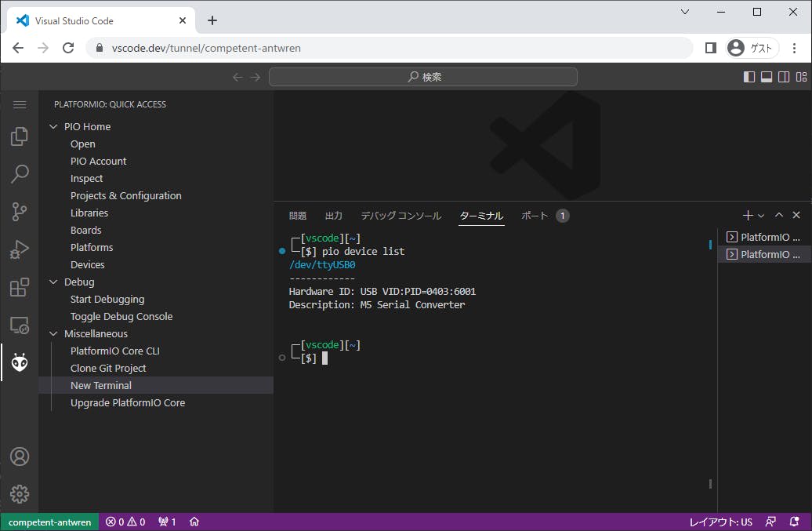Click the VS Code 検索 command center box
This screenshot has width=812, height=531.
(423, 77)
